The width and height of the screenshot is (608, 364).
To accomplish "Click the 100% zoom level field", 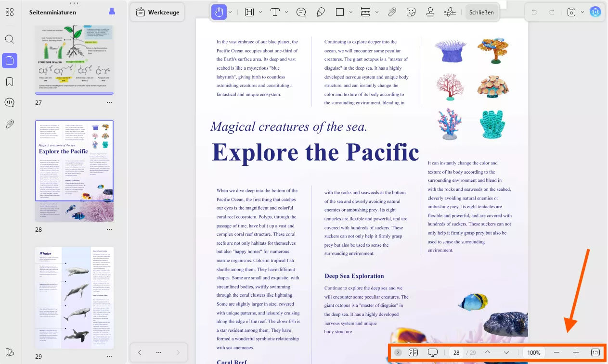I will pyautogui.click(x=534, y=352).
